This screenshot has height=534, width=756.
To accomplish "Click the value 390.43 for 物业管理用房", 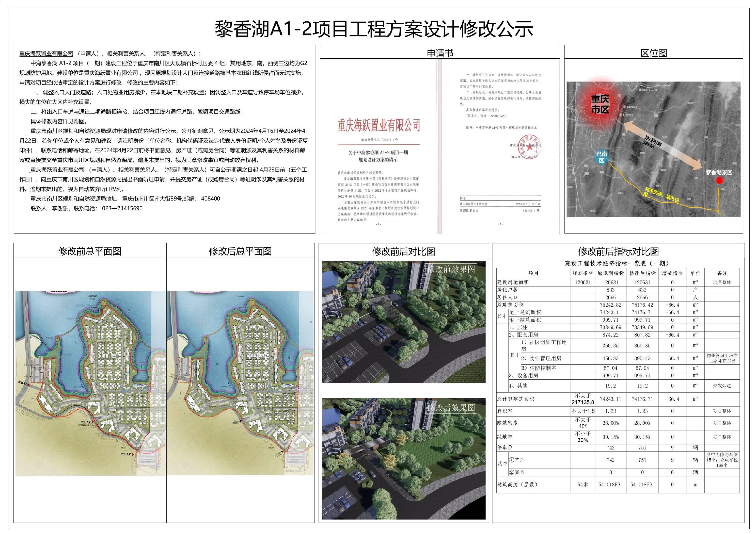I will pos(642,358).
